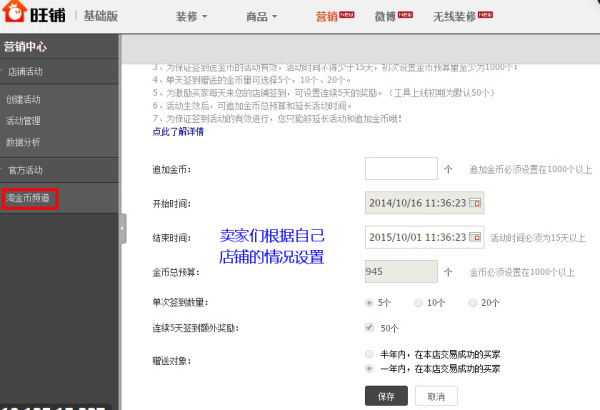600x410 pixels.
Task: Choose 半年内 buyers as the gift target
Action: coord(369,354)
